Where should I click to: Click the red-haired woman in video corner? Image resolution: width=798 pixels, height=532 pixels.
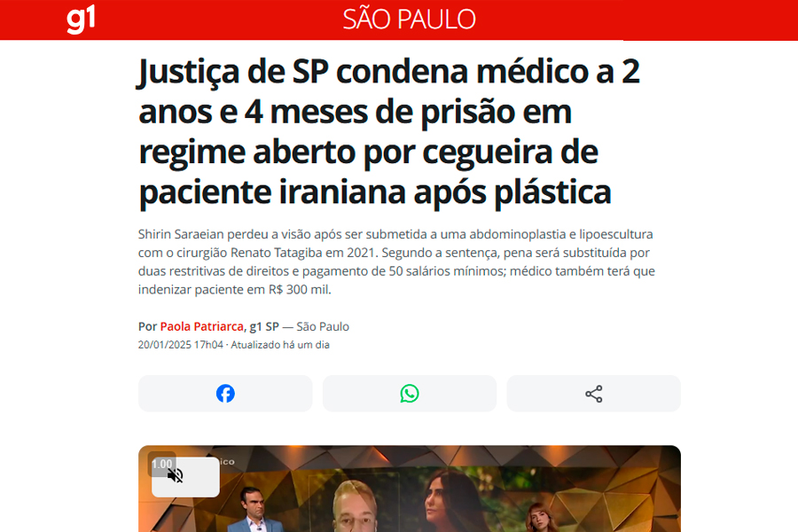click(x=538, y=518)
